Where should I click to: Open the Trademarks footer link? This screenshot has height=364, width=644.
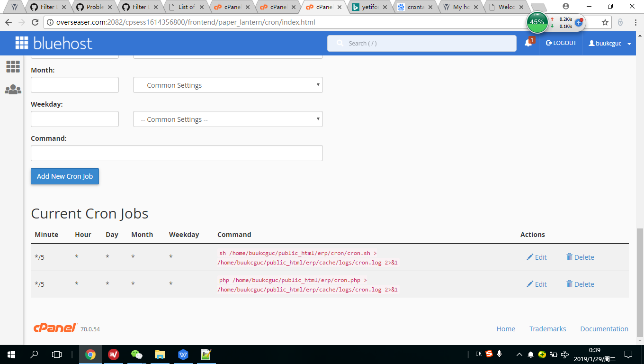[547, 329]
